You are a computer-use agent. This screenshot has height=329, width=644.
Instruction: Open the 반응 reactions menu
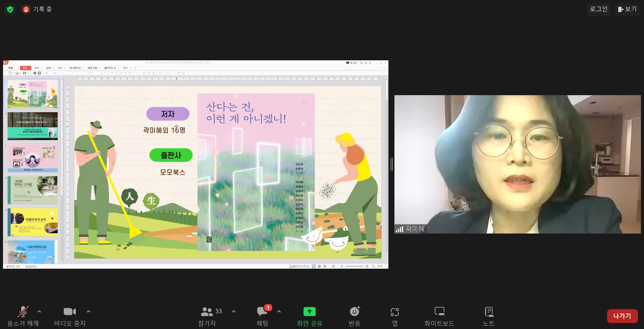pos(355,316)
